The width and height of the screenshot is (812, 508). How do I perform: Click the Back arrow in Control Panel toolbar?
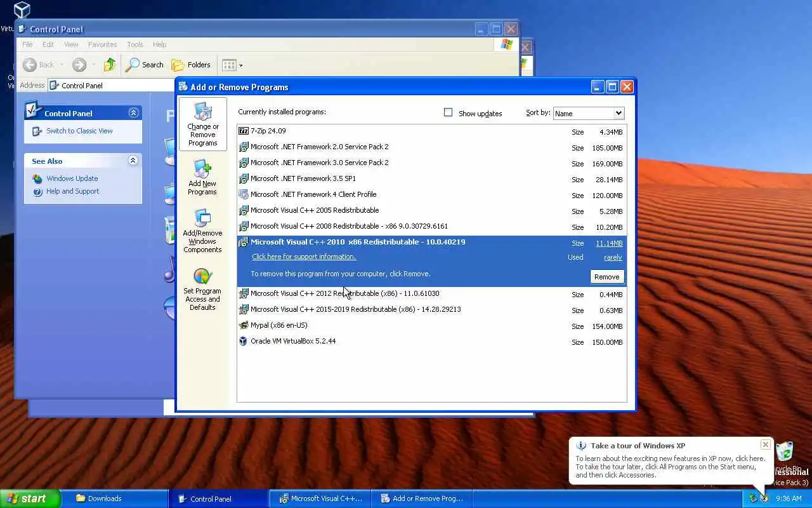point(30,64)
